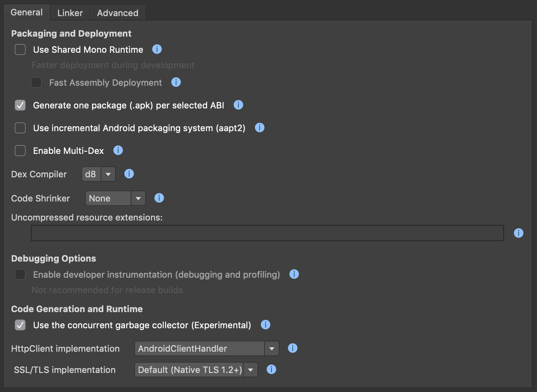
Task: Click info icon beside Fast Assembly Deployment
Action: pos(176,82)
